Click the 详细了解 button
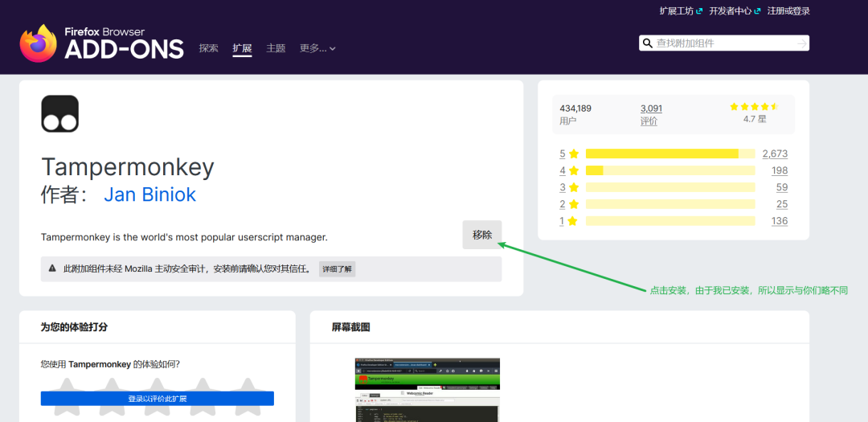 pos(337,269)
